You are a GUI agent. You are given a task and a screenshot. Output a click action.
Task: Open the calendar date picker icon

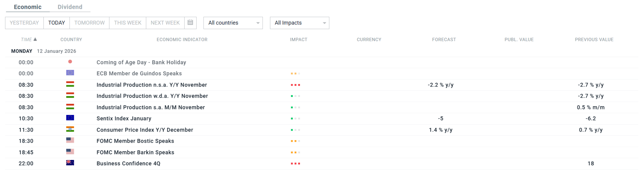[x=190, y=23]
